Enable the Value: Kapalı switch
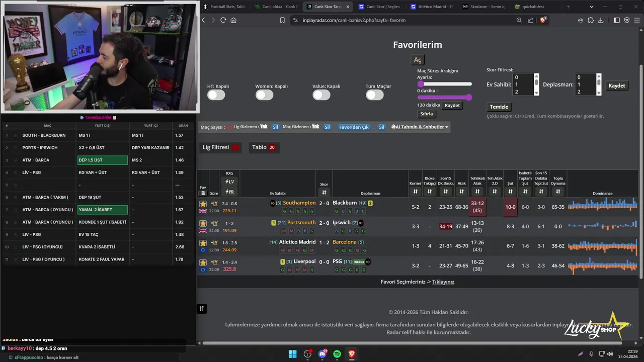This screenshot has height=362, width=644. (x=321, y=95)
